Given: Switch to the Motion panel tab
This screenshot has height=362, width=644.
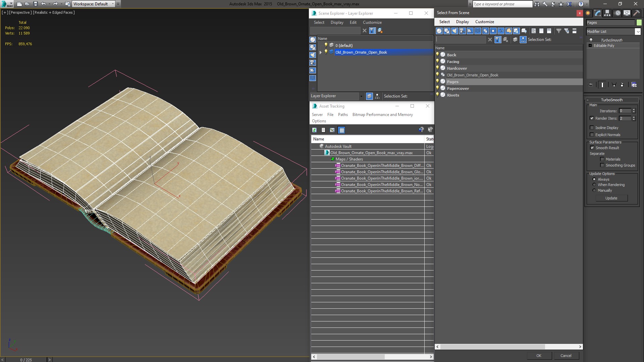Looking at the screenshot, I should click(x=617, y=13).
